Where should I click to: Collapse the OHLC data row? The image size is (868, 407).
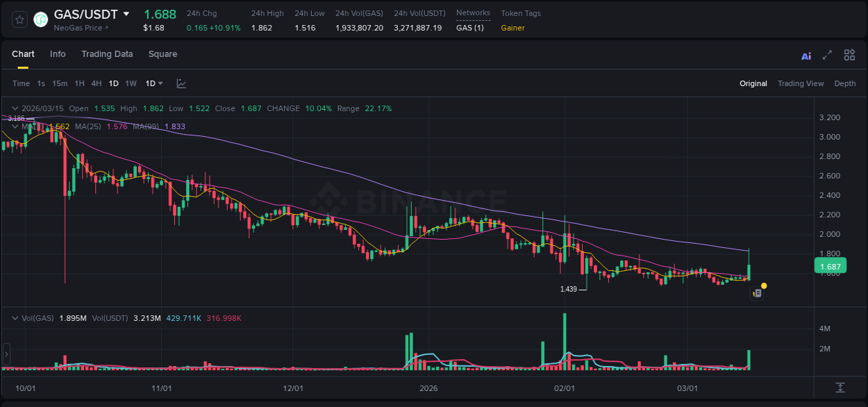15,108
